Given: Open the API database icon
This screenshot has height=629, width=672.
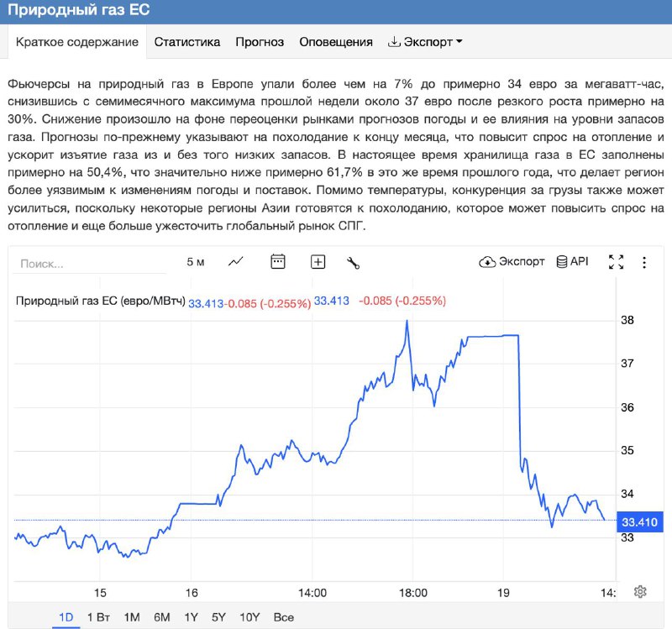Looking at the screenshot, I should [x=572, y=262].
